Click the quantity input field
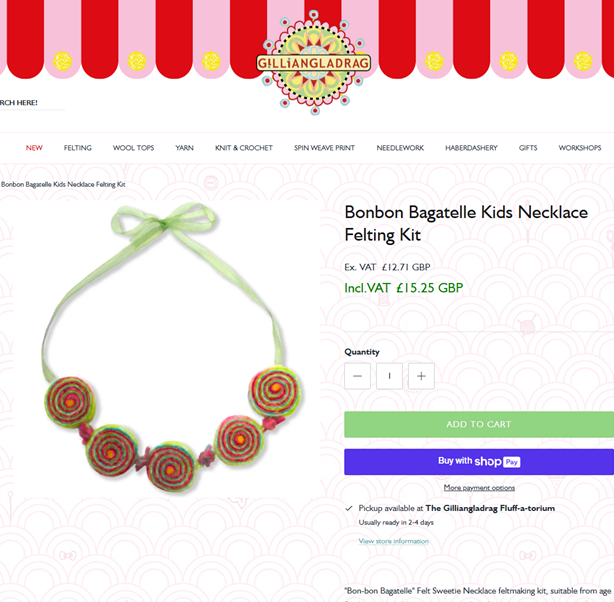The width and height of the screenshot is (614, 602). (389, 376)
